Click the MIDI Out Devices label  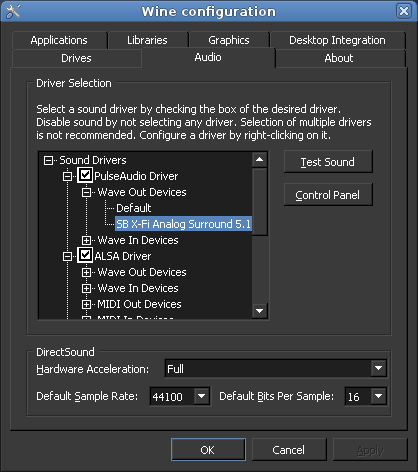tap(139, 304)
